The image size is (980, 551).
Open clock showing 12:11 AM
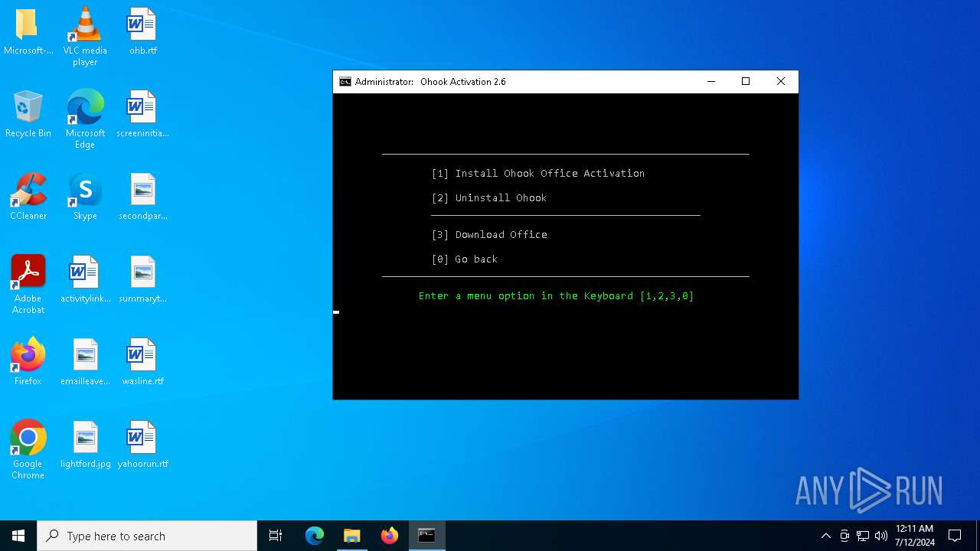click(914, 536)
